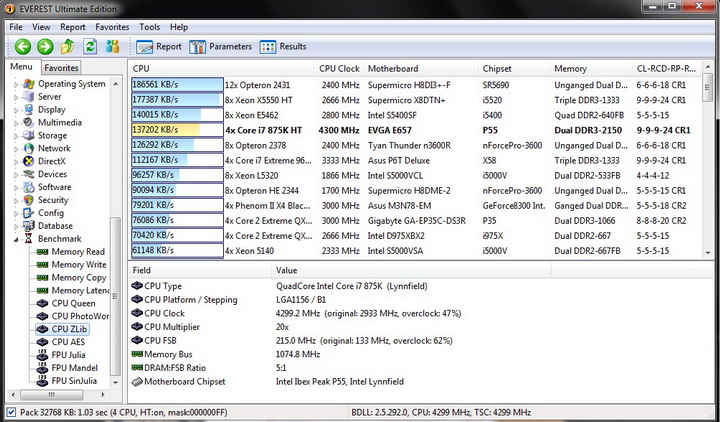The image size is (720, 422).
Task: Expand the Storage tree node
Action: (16, 135)
